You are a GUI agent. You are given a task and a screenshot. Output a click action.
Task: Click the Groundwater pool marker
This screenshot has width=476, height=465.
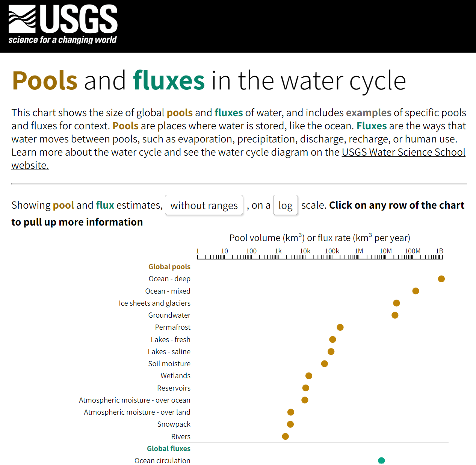click(395, 315)
